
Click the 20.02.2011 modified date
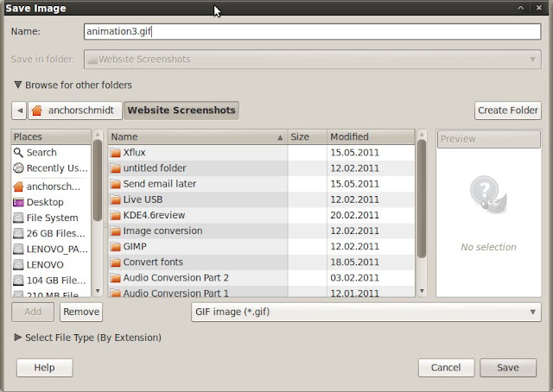pos(355,215)
